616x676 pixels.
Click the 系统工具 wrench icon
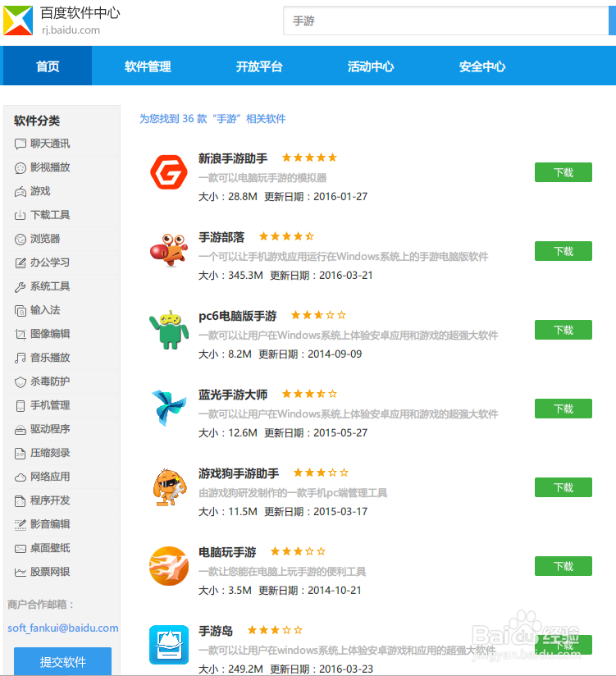(21, 286)
